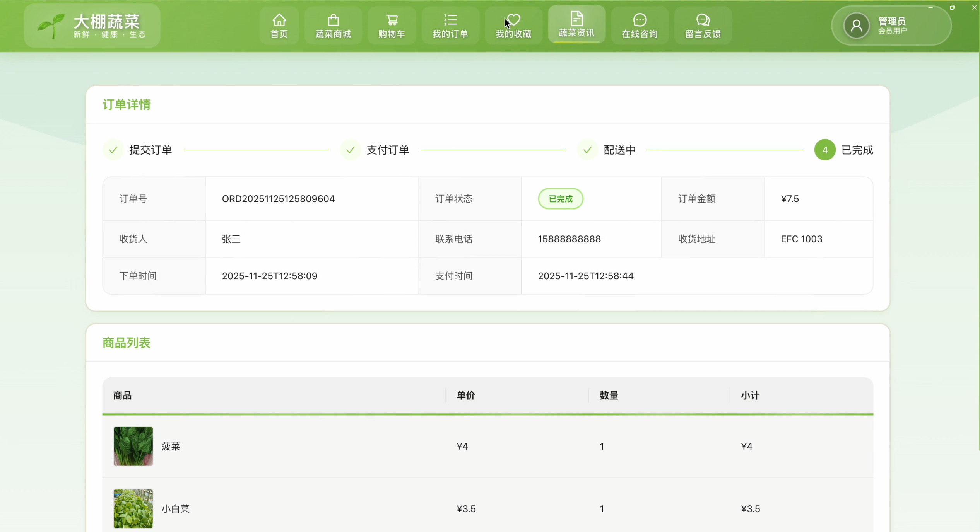Click the 我的订单 list icon
Viewport: 980px width, 532px height.
[x=450, y=20]
